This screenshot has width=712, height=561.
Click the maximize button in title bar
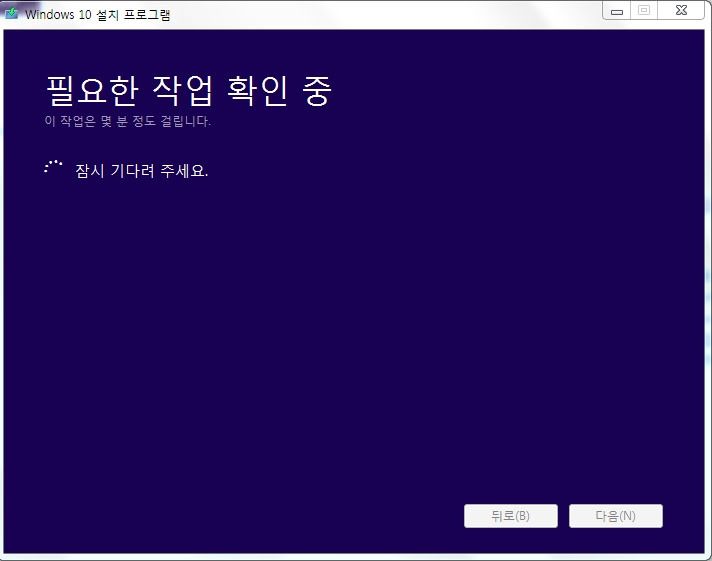tap(644, 10)
